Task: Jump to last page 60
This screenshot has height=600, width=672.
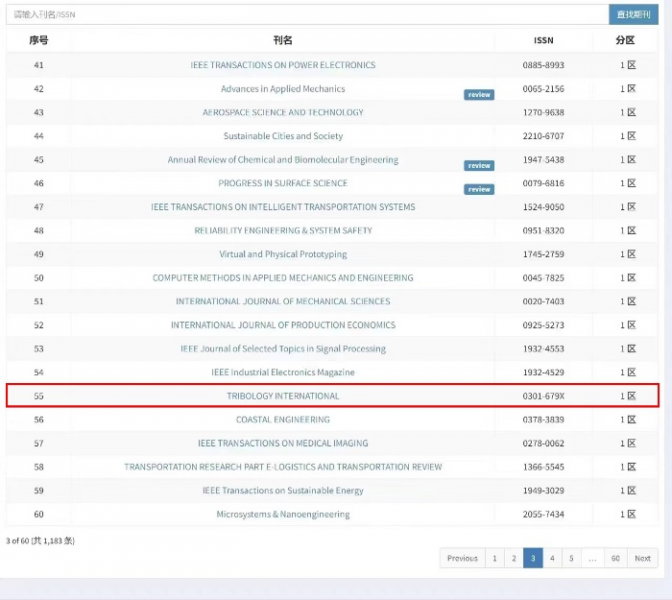Action: point(616,558)
